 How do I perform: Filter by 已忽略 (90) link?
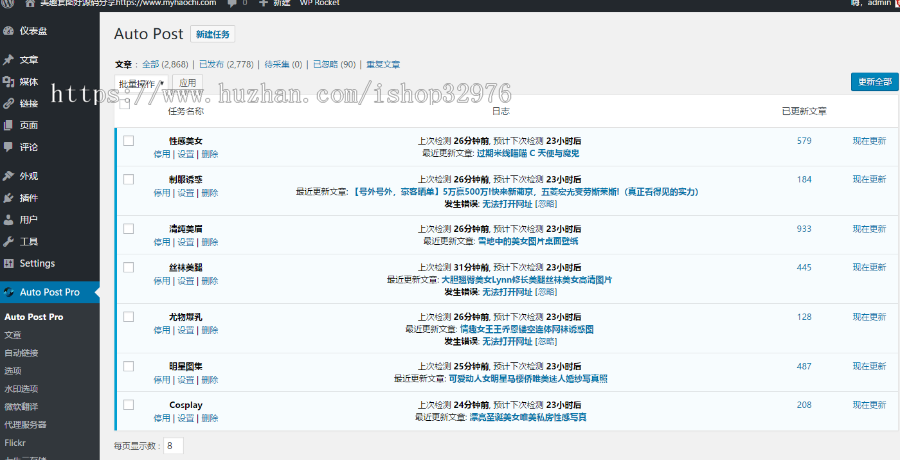pos(334,64)
